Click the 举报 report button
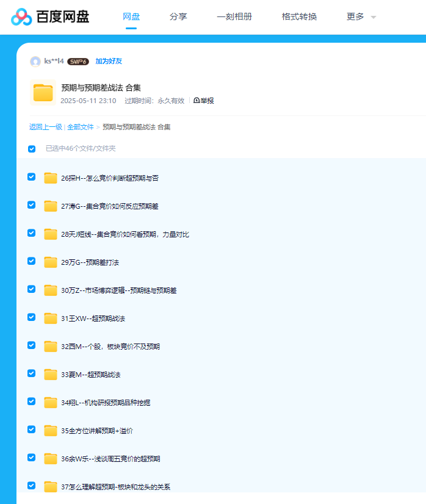Viewport: 426px width, 504px height. pyautogui.click(x=204, y=101)
